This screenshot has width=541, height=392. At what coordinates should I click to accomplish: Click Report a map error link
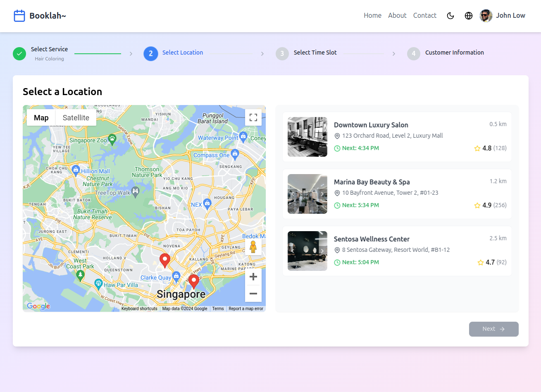[246, 308]
